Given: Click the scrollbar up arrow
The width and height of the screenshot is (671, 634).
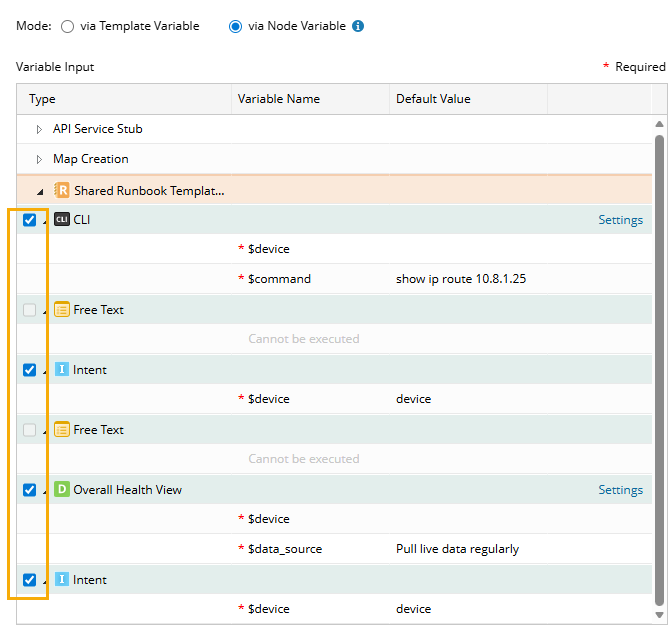Looking at the screenshot, I should coord(659,124).
